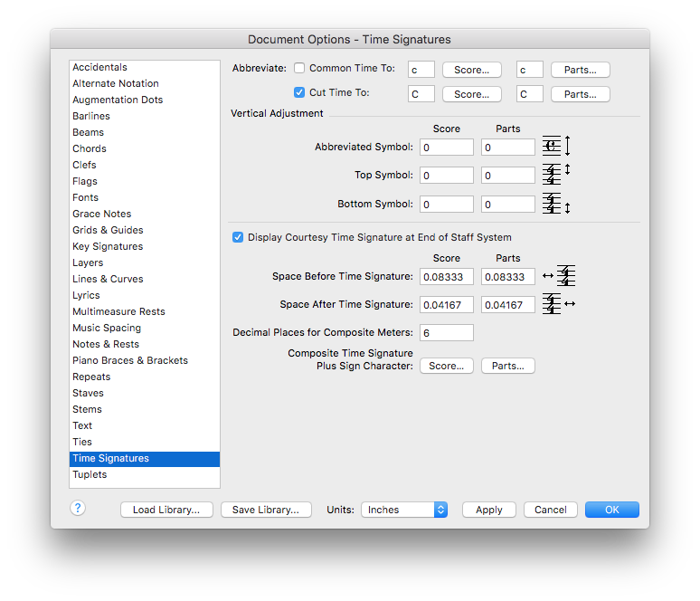Toggle Display Courtesy Time Signature checkbox

238,237
